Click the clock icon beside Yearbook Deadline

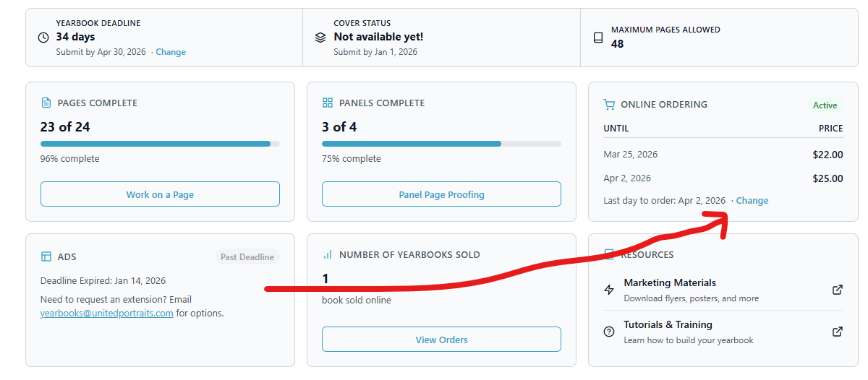[43, 38]
